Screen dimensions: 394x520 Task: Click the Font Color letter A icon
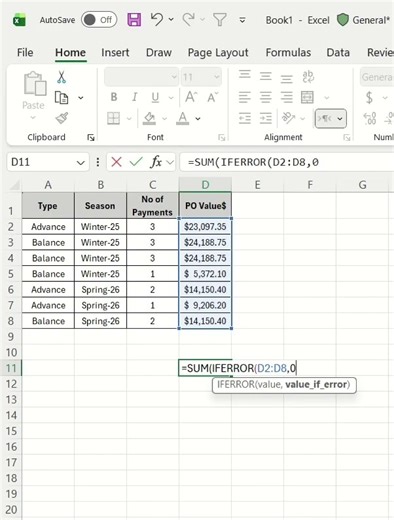182,118
